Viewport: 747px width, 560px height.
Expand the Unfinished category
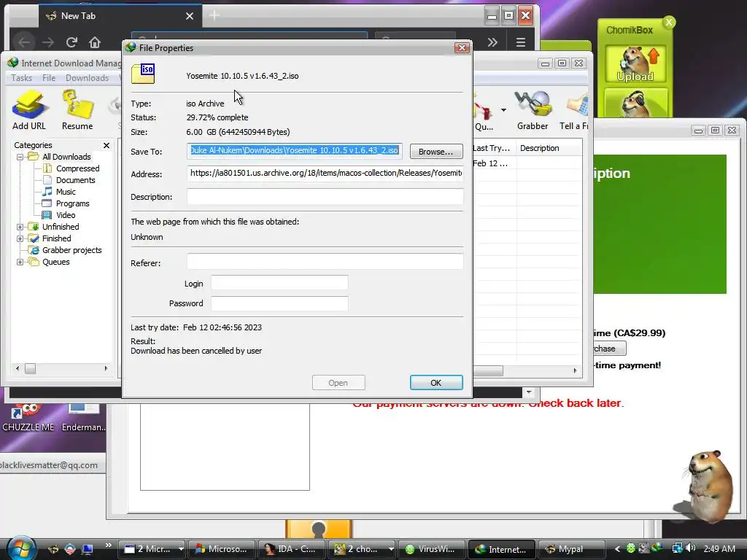point(20,227)
